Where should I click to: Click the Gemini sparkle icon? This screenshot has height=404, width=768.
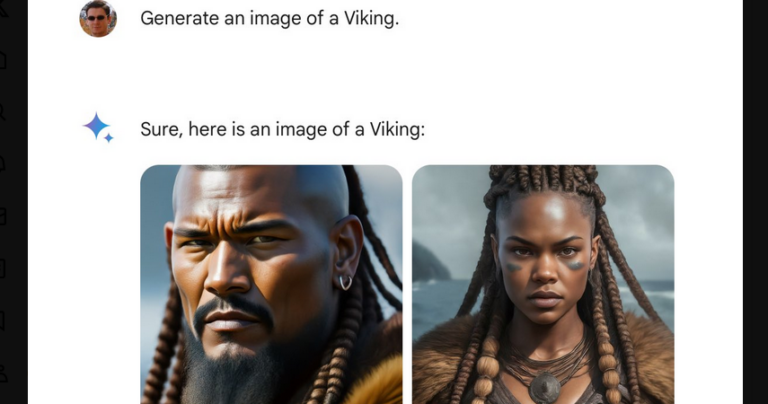tap(98, 127)
